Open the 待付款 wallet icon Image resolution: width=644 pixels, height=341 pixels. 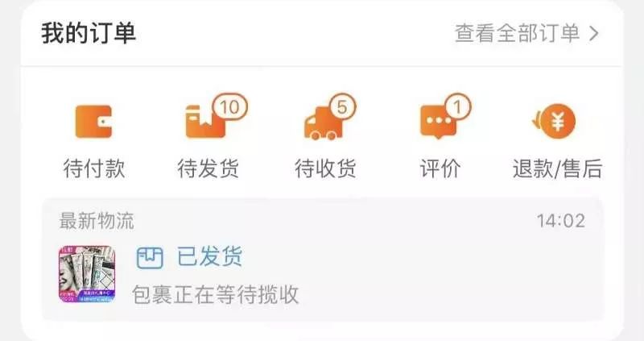pos(93,122)
